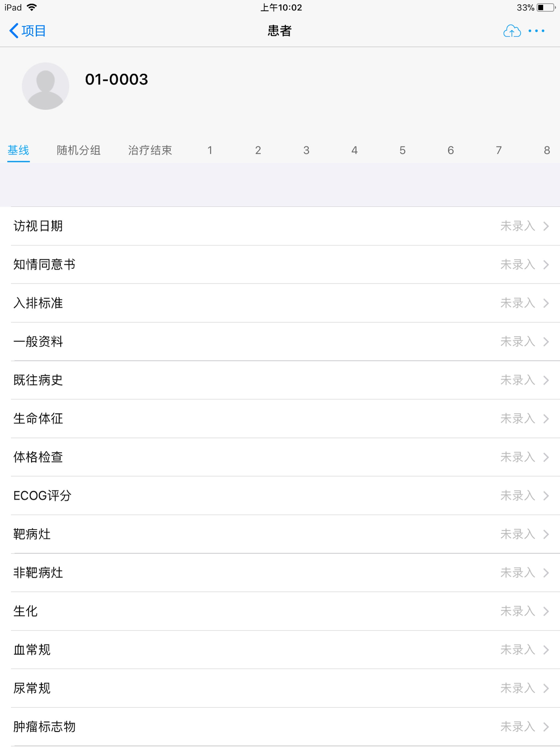Open the 生化 form row
This screenshot has width=560, height=747.
[x=280, y=611]
